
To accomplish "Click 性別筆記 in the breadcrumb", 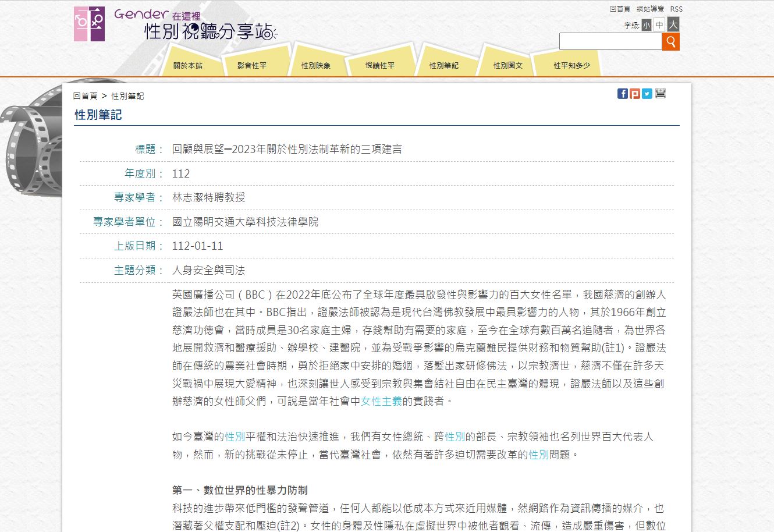I will pyautogui.click(x=127, y=96).
